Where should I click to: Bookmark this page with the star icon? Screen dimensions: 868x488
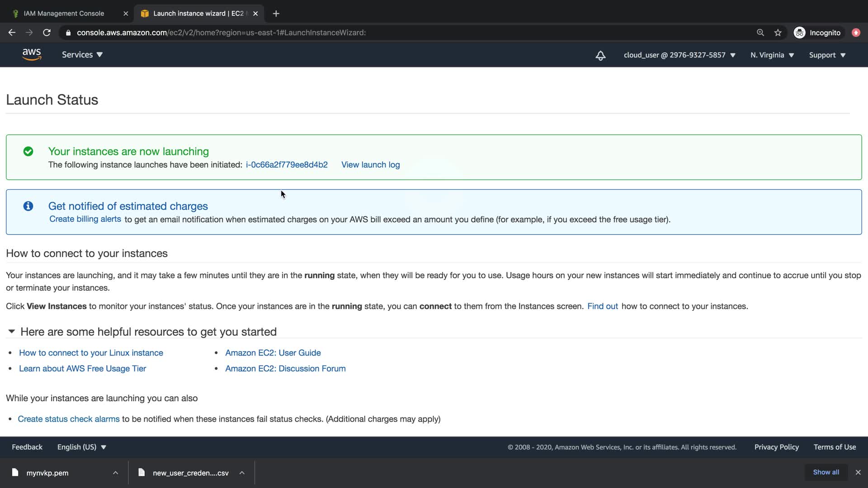click(x=778, y=33)
